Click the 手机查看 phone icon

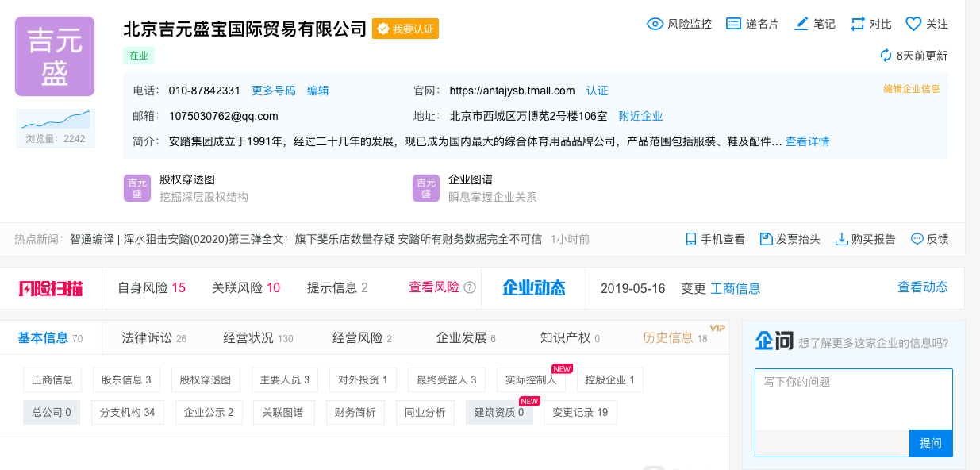coord(691,239)
